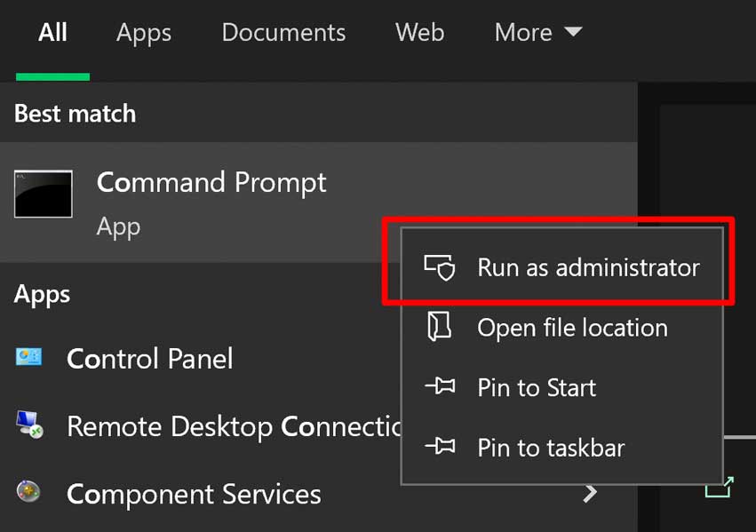The width and height of the screenshot is (756, 532).
Task: Switch to the Web tab
Action: click(x=418, y=32)
